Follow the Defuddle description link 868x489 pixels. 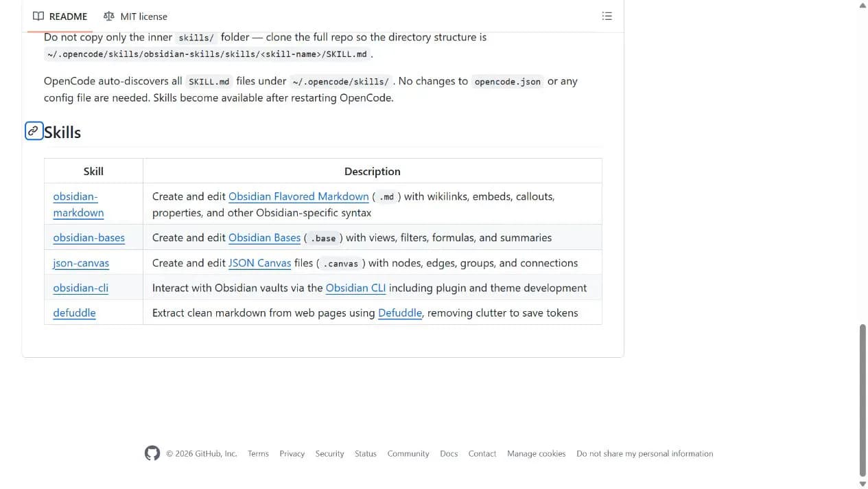400,312
